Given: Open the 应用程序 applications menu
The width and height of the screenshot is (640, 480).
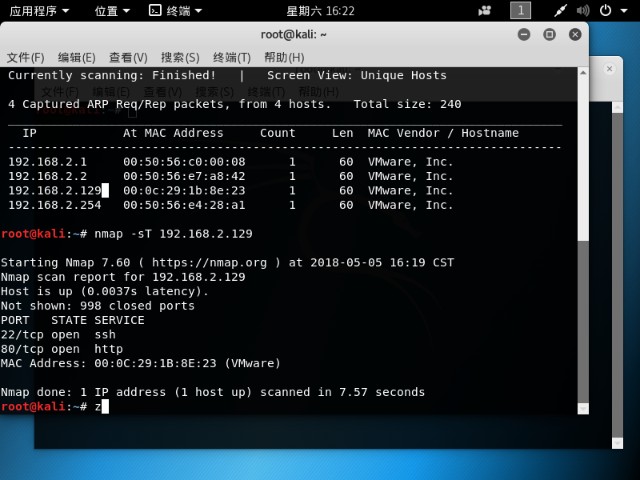Looking at the screenshot, I should point(39,11).
